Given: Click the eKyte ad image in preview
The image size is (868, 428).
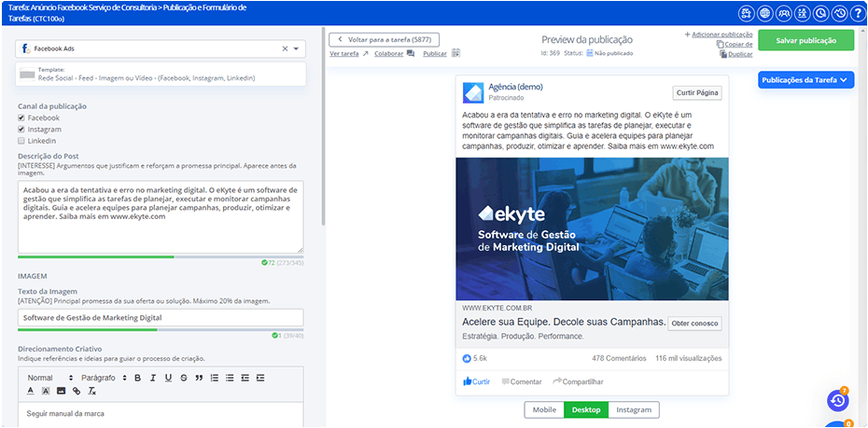Looking at the screenshot, I should tap(592, 229).
